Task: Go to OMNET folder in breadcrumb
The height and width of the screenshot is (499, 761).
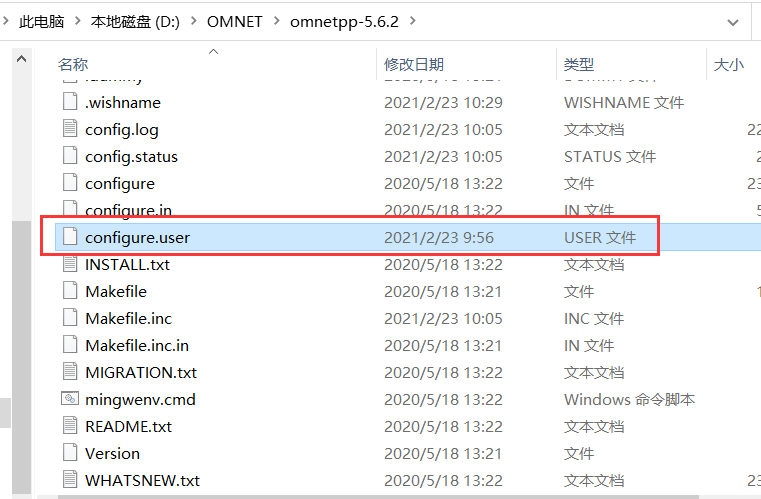Action: click(234, 22)
